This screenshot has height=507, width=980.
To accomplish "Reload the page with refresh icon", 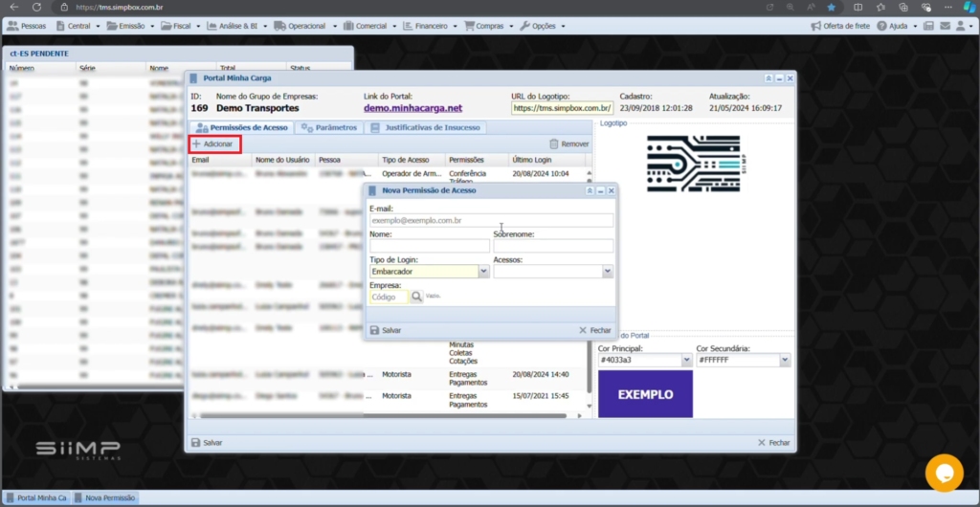I will 36,8.
